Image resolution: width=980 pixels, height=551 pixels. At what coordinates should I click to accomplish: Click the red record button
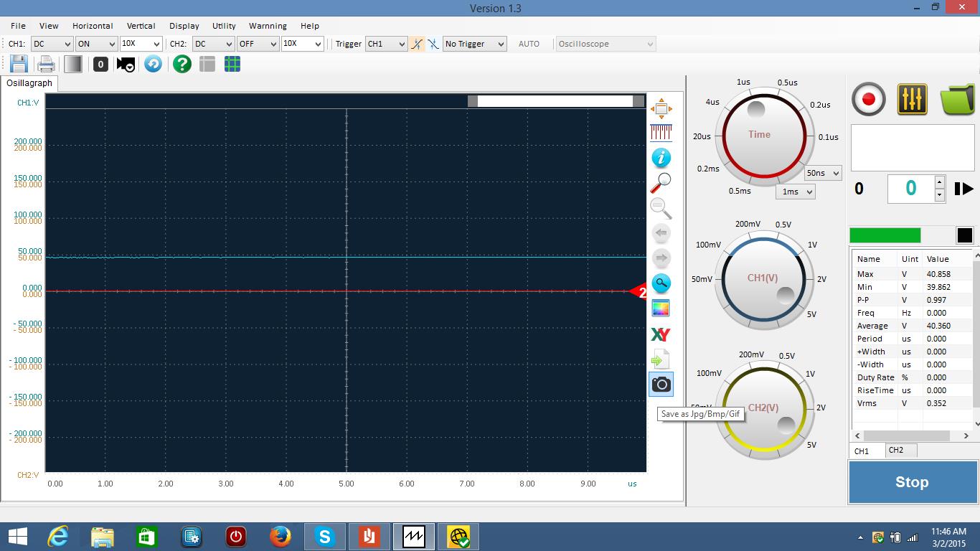click(x=869, y=99)
